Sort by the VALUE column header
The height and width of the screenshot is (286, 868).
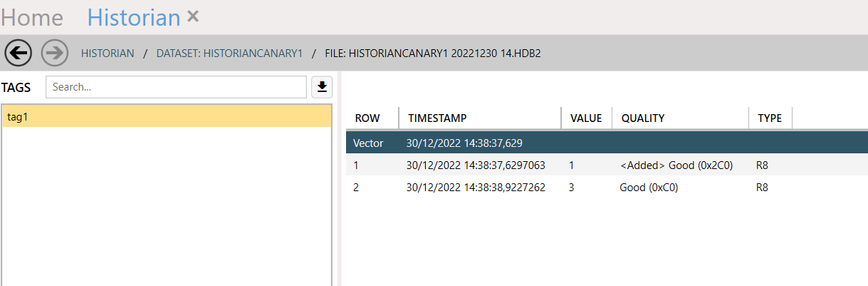pyautogui.click(x=587, y=118)
